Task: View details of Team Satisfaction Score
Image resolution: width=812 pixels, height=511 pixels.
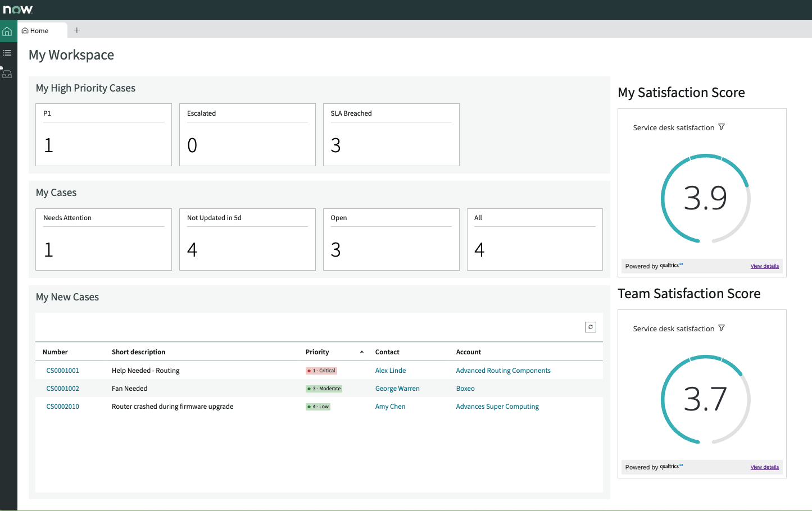Action: click(764, 467)
